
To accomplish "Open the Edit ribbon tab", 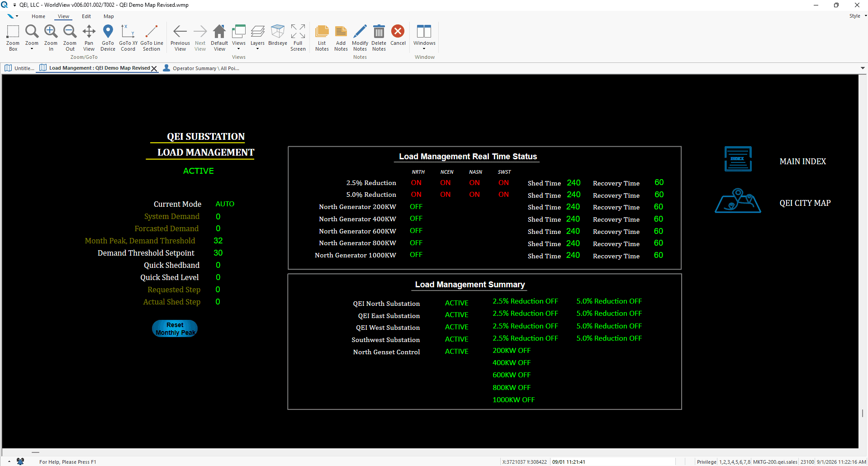I will [86, 16].
